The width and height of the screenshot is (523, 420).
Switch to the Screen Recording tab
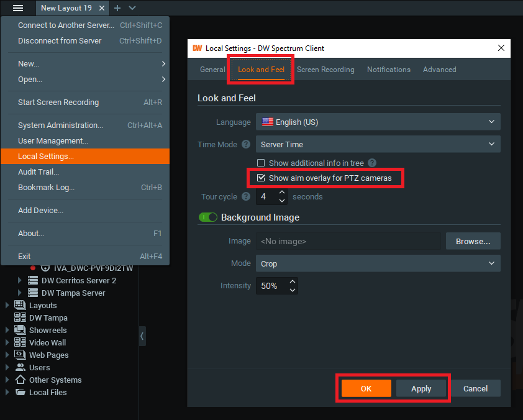tap(325, 70)
